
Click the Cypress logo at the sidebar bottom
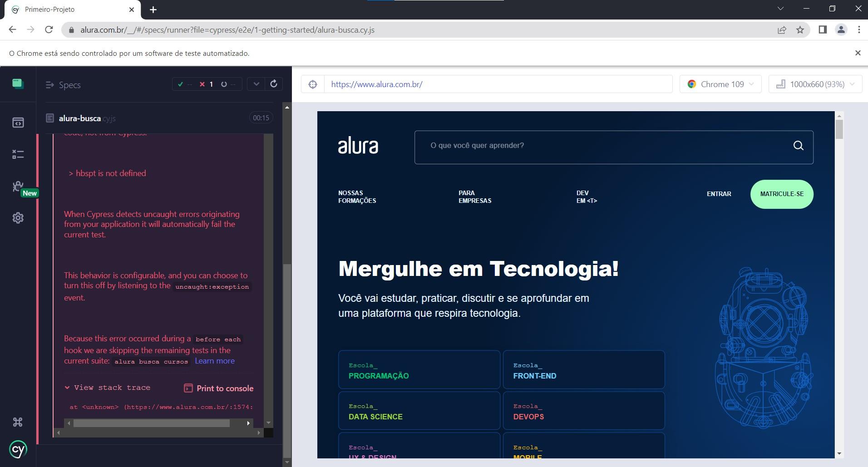coord(18,450)
